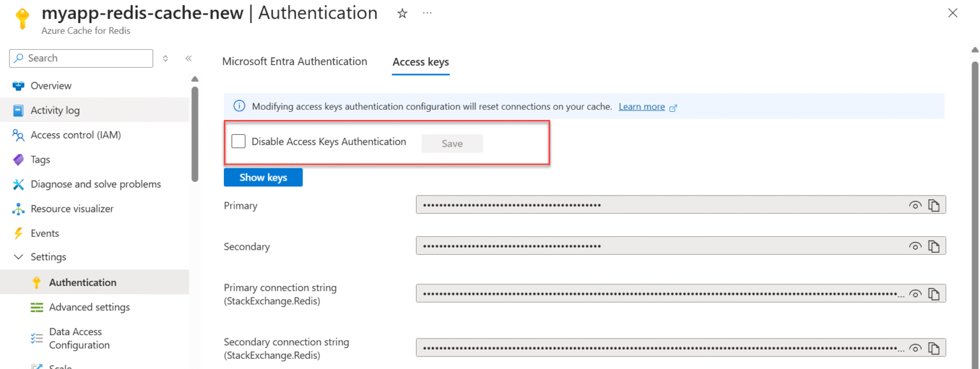Open the Learn more link
The width and height of the screenshot is (980, 369).
point(642,106)
